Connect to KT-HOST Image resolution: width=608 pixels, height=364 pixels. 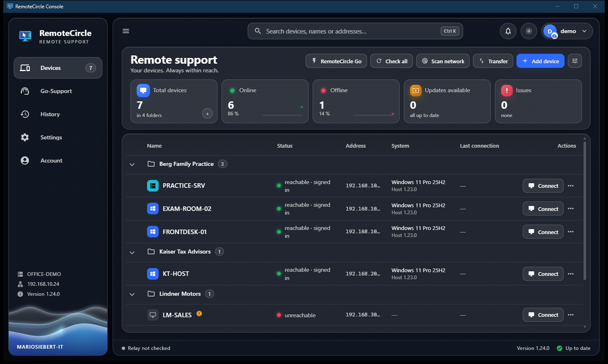543,274
